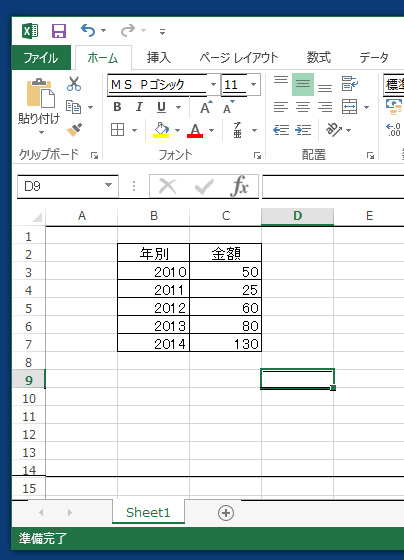
Task: Decrease font size with small A
Action: [229, 107]
